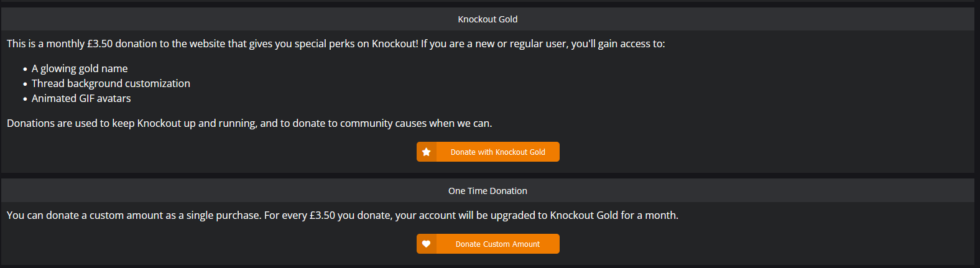The height and width of the screenshot is (268, 980).
Task: Select the One Time Donation section header
Action: 488,191
